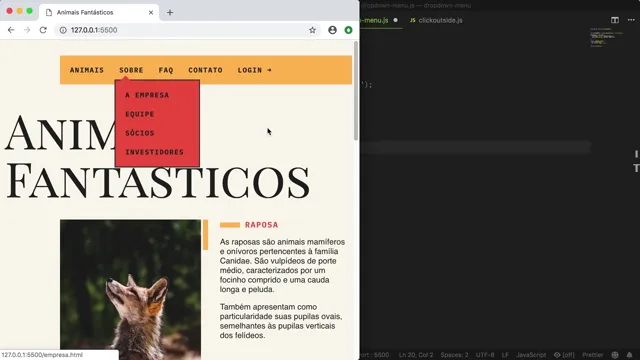Open the ANIMAIS nav link

tap(87, 70)
